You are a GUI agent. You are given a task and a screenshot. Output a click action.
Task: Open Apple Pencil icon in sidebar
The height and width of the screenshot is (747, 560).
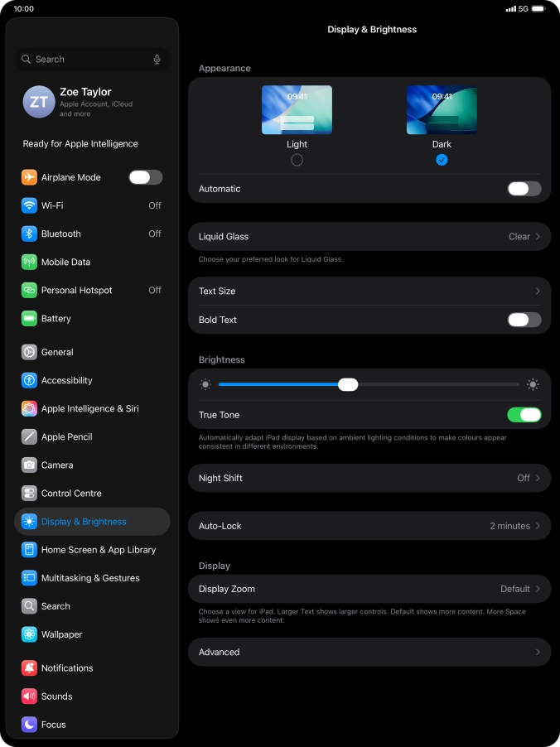(30, 436)
